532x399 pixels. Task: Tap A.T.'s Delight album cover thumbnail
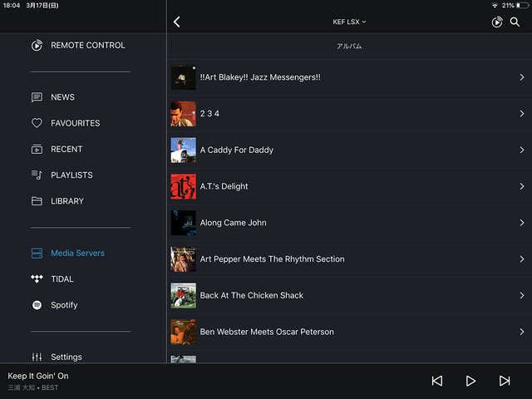coord(183,186)
